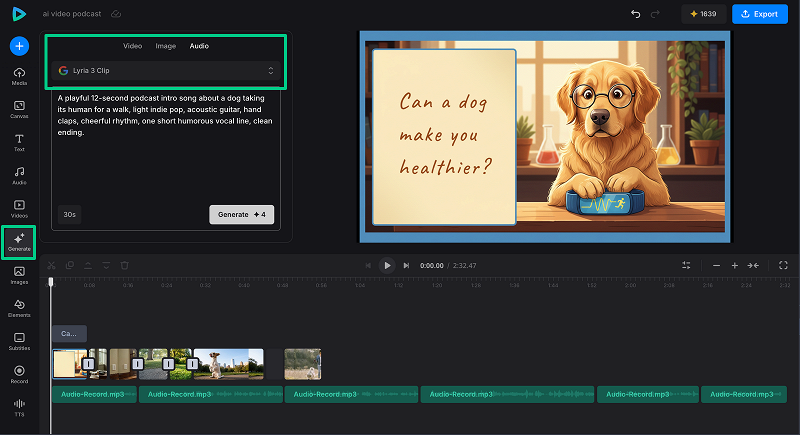Redo the last action
Screen dimensions: 800x435
(x=655, y=14)
